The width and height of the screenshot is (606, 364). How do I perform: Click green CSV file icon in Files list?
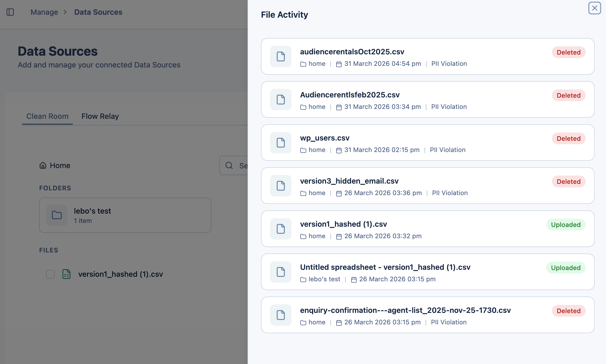pyautogui.click(x=66, y=274)
